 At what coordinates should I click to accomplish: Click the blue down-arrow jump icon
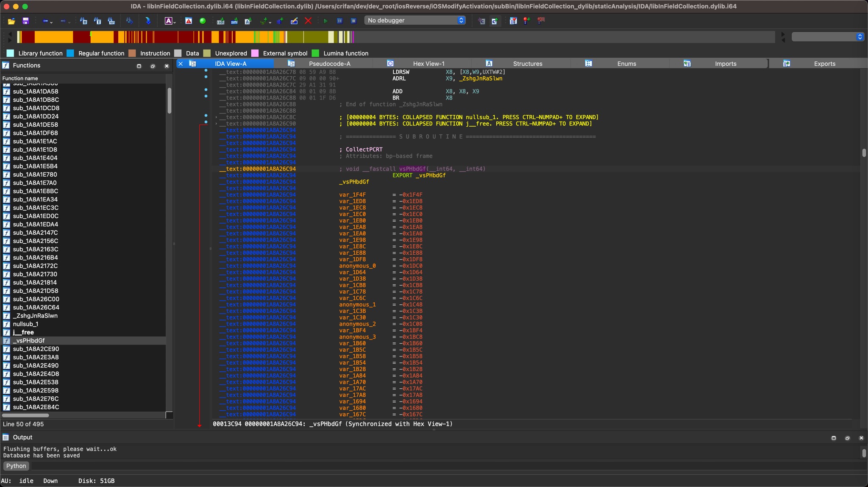148,21
